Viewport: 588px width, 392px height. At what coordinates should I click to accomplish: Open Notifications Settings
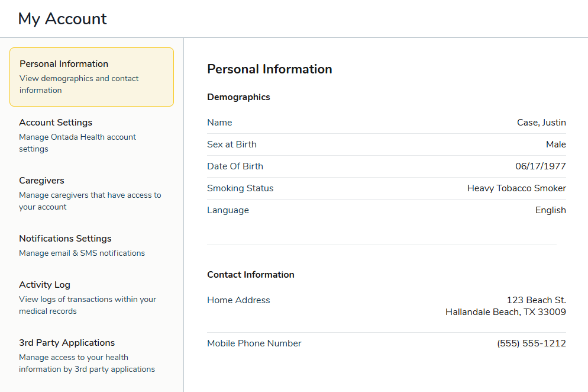[65, 238]
